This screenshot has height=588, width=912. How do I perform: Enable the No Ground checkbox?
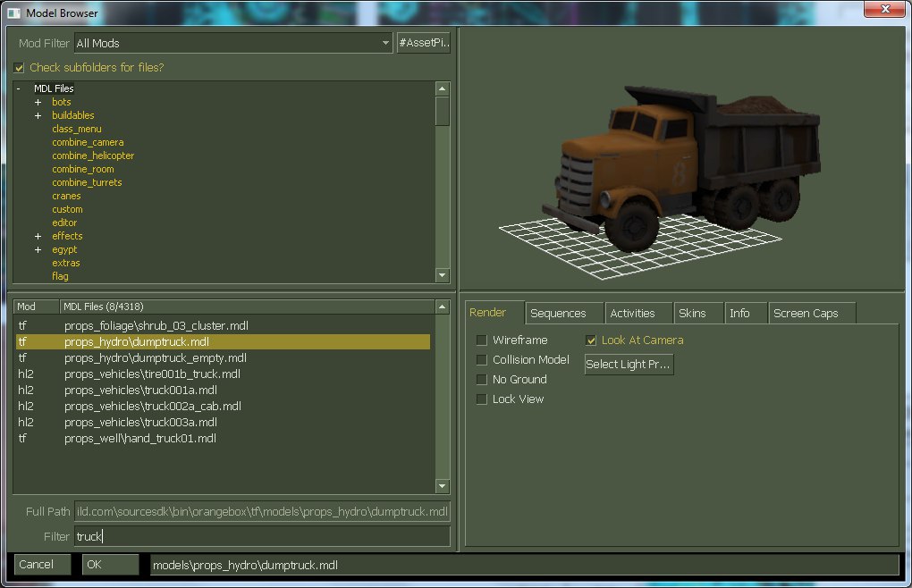(482, 380)
